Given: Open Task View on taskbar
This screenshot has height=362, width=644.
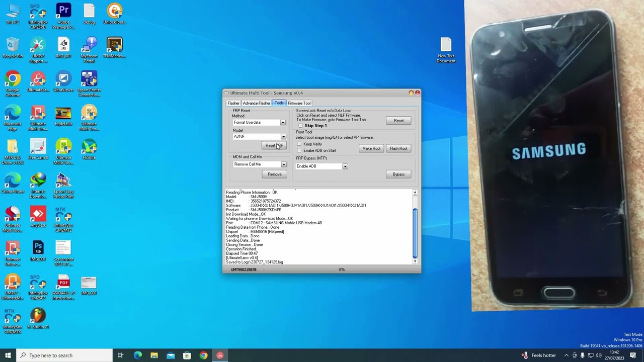Looking at the screenshot, I should click(x=121, y=355).
